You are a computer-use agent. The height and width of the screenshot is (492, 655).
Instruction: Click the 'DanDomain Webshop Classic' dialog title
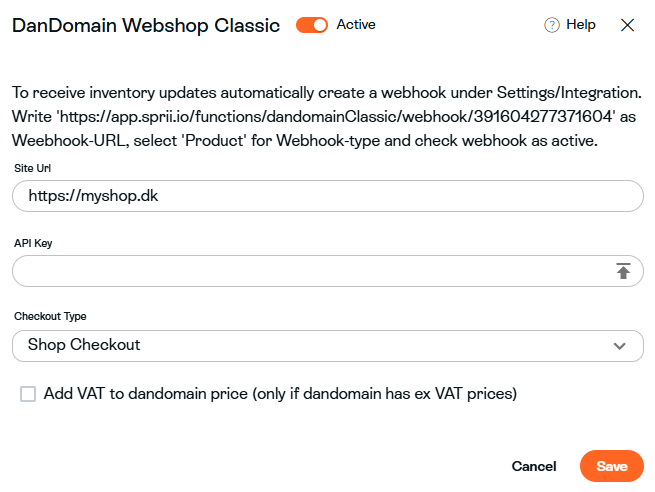click(146, 26)
